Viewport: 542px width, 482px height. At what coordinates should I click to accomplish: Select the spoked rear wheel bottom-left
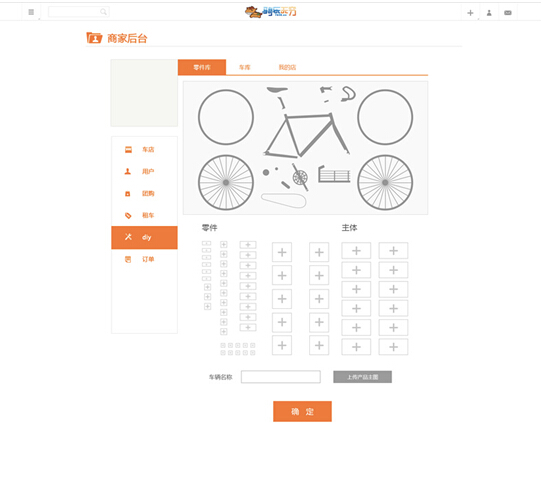(226, 183)
